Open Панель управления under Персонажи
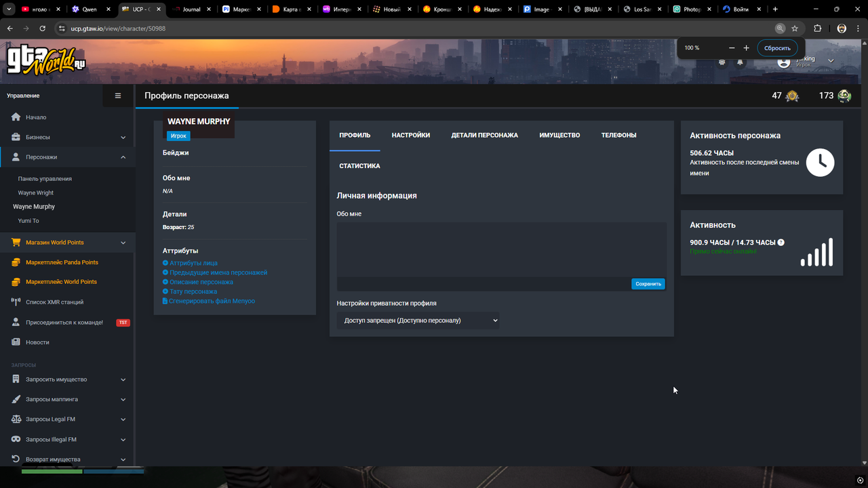 pyautogui.click(x=45, y=179)
